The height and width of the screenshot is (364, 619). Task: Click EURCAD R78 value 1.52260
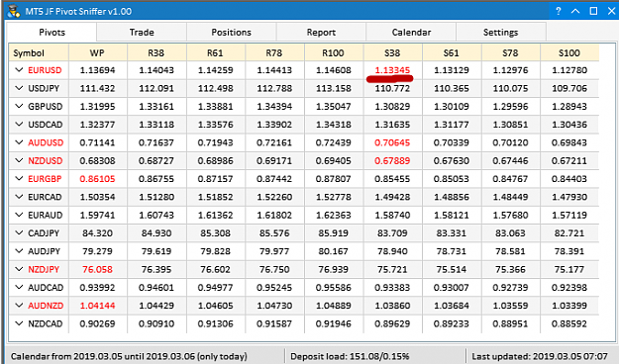click(x=274, y=197)
